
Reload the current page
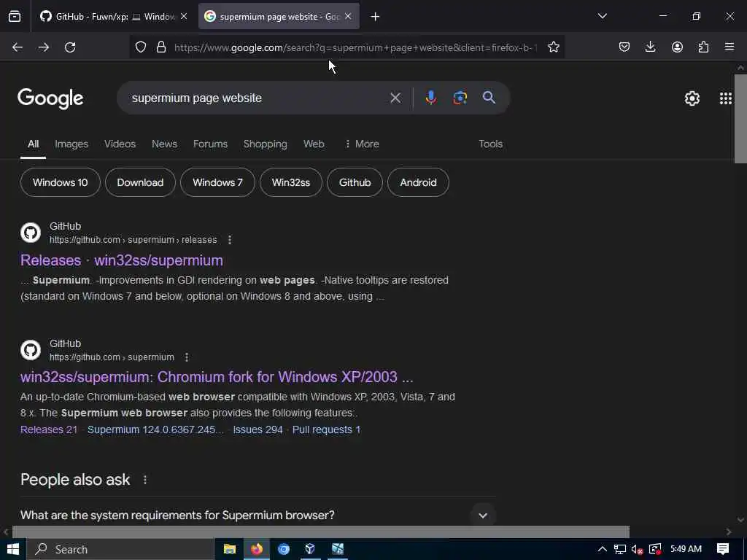70,47
